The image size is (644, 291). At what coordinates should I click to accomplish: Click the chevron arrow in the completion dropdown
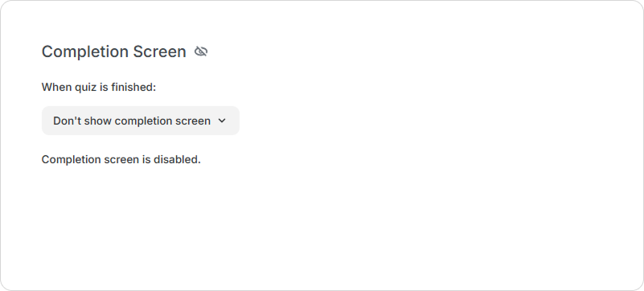pos(222,121)
